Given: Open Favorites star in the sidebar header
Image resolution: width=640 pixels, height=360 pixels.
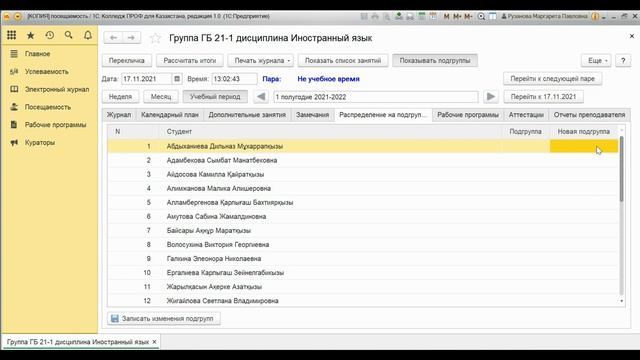Looking at the screenshot, I should pos(31,36).
